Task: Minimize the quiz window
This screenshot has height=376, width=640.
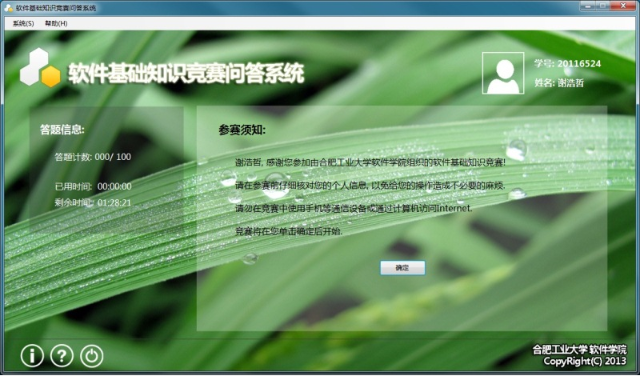Action: click(588, 6)
